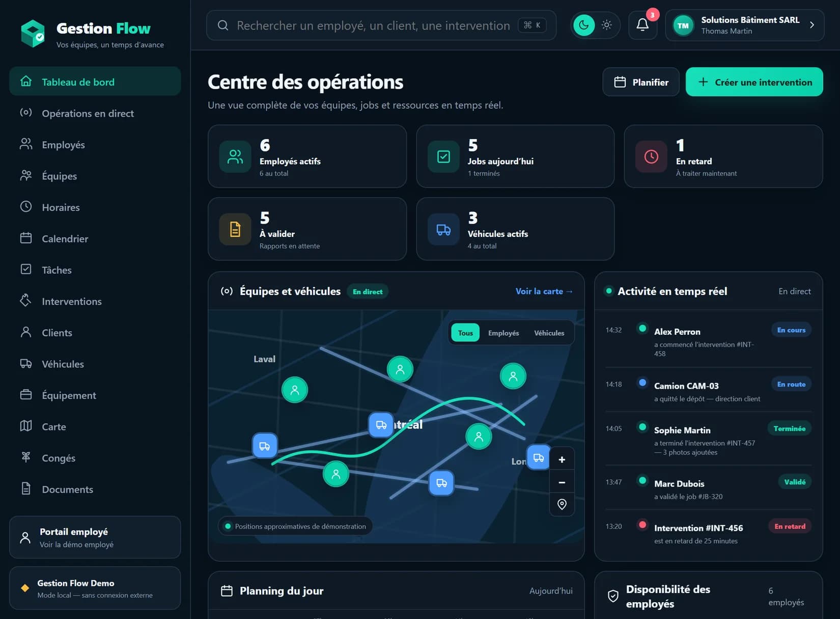
Task: Click the À valider document icon
Action: pyautogui.click(x=235, y=229)
